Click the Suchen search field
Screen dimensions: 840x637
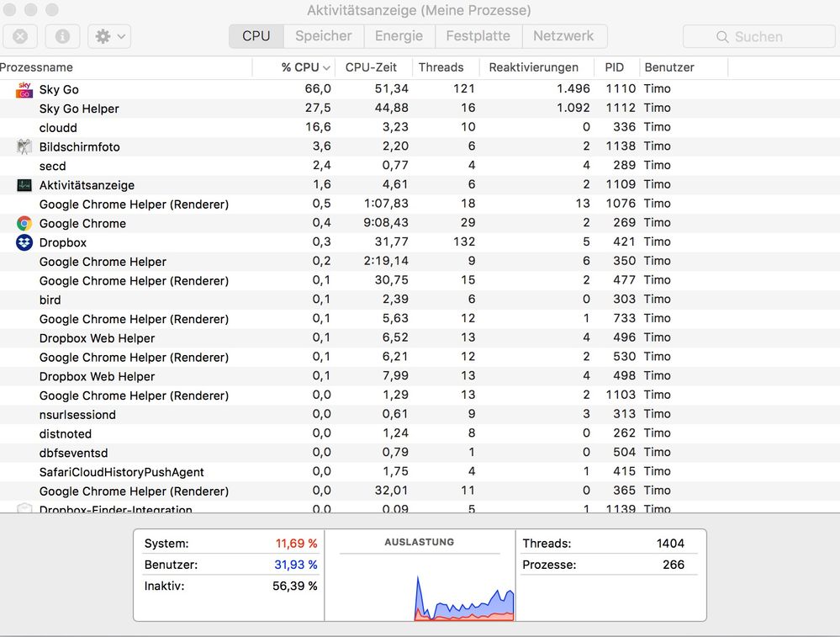(x=758, y=36)
